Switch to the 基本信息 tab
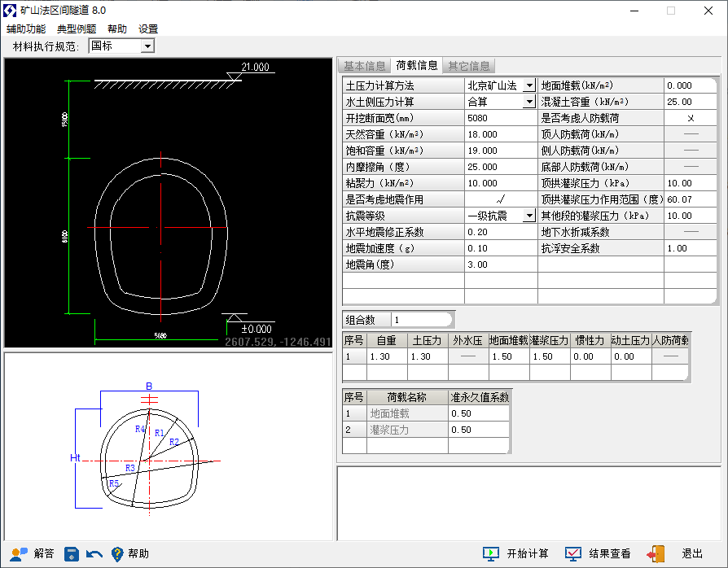This screenshot has width=728, height=568. point(365,66)
